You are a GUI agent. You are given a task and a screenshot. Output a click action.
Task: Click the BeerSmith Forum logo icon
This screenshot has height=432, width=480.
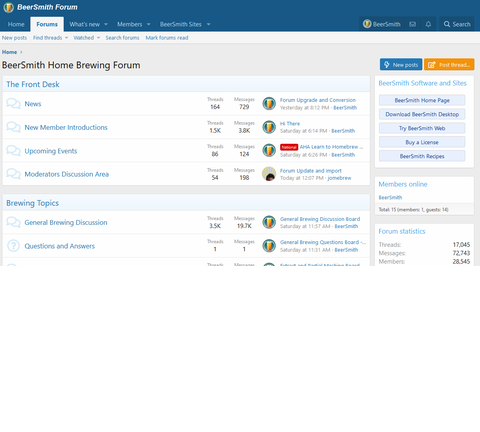8,7
